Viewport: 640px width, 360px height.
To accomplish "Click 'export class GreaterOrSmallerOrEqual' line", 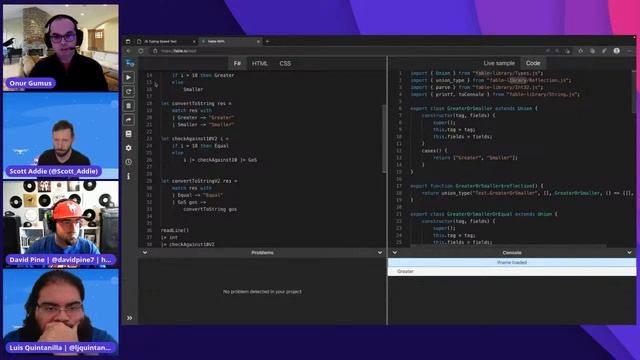I will click(x=484, y=214).
